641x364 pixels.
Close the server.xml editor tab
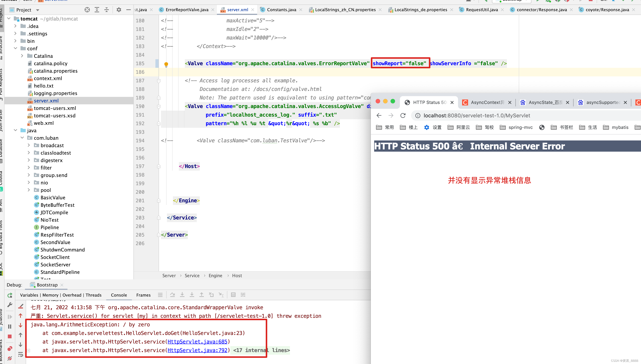[253, 10]
